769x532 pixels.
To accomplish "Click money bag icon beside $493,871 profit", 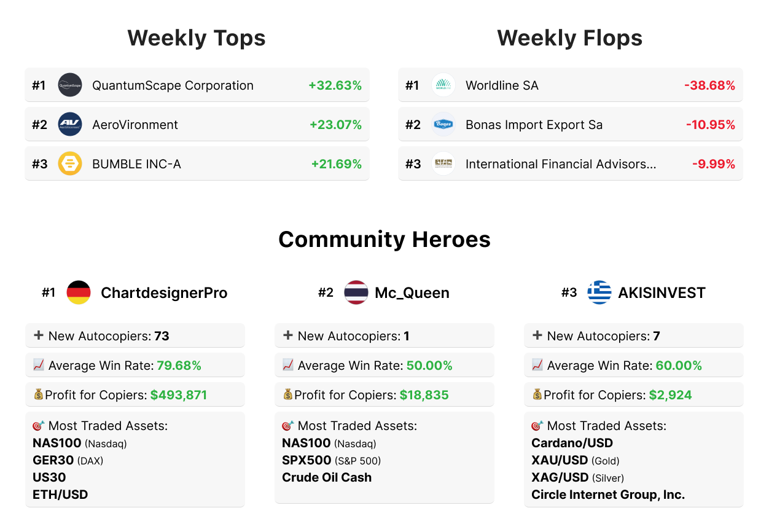I will (x=39, y=394).
